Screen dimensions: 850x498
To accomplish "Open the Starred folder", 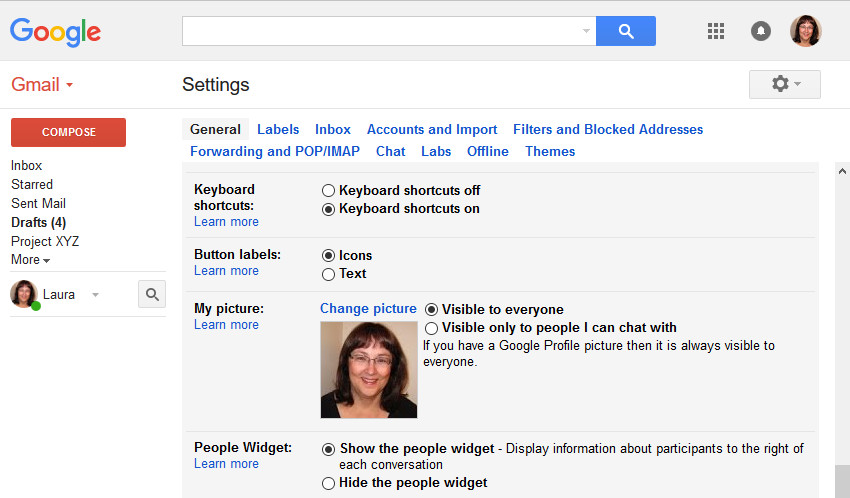I will (x=32, y=184).
